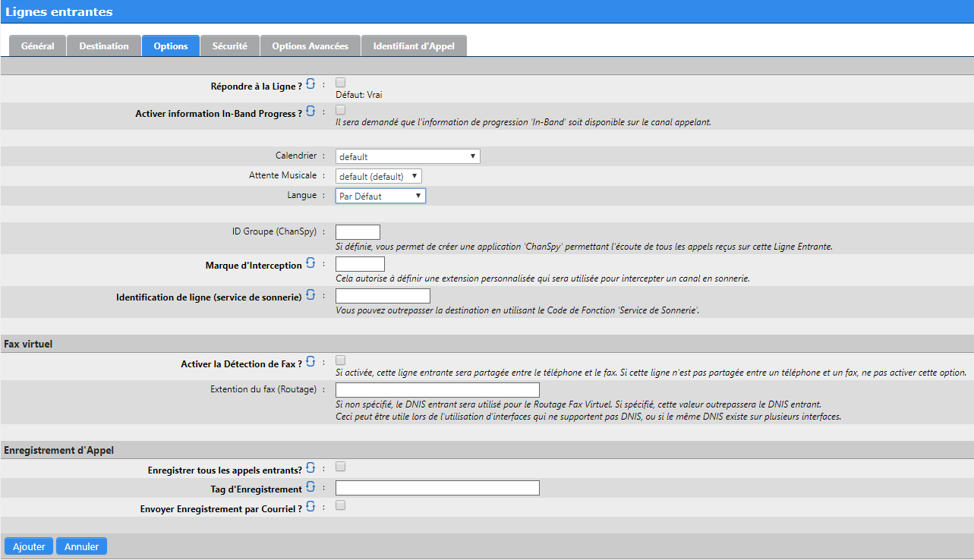This screenshot has height=560, width=974.
Task: Click refresh icon next to Marque d'Interception
Action: point(310,263)
